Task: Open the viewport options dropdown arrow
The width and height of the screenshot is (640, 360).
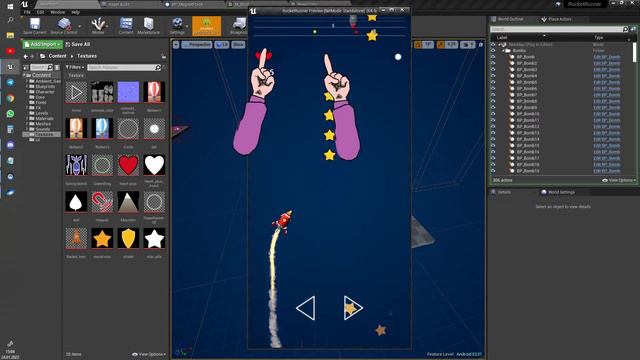Action: (x=176, y=44)
